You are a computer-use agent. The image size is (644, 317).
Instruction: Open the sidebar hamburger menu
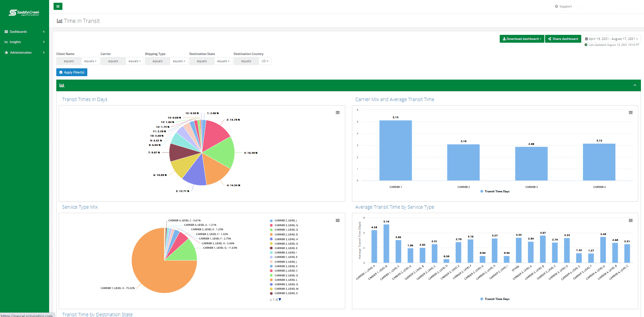pyautogui.click(x=58, y=6)
